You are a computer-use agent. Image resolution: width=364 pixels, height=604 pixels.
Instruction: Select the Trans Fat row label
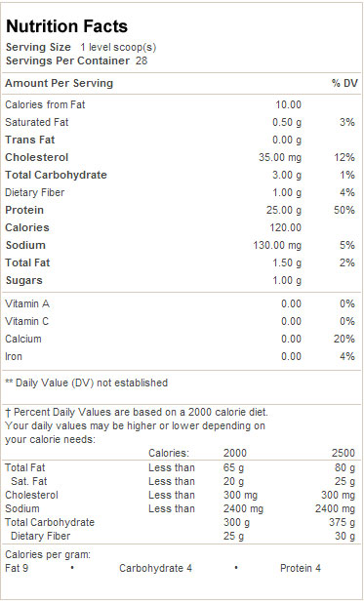click(30, 140)
